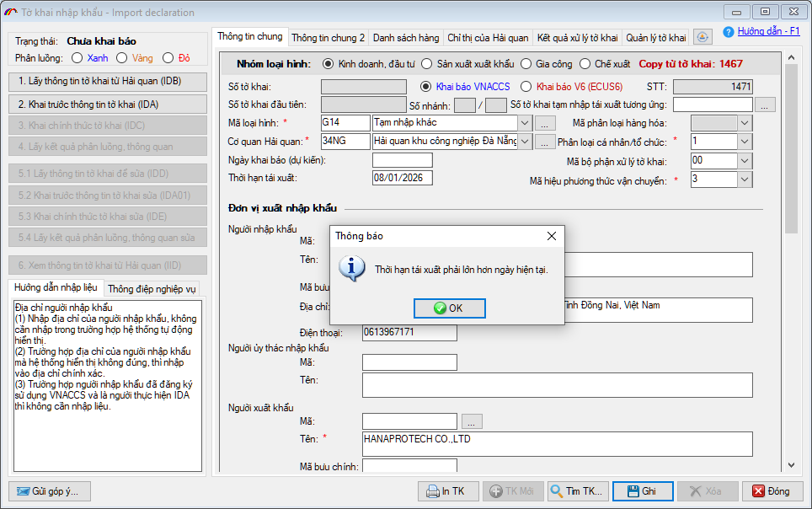
Task: Click the Ghi save icon button
Action: pyautogui.click(x=642, y=491)
